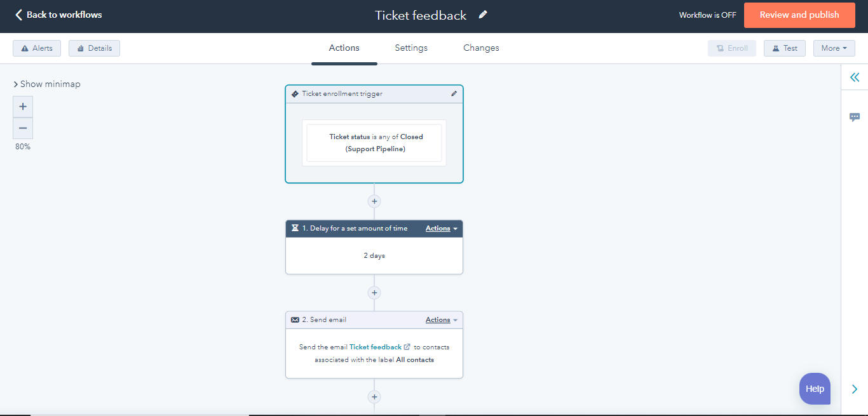Open the More dropdown menu
Viewport: 868px width, 416px height.
[834, 48]
